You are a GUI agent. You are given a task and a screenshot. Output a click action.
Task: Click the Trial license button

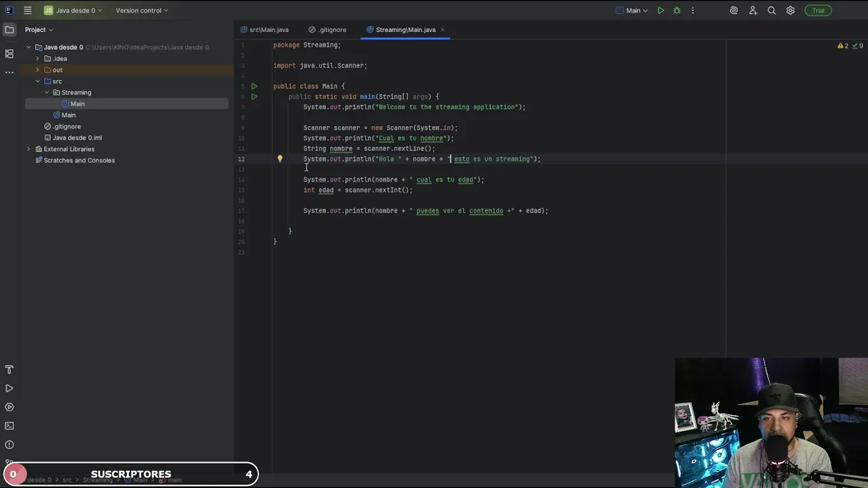(818, 10)
